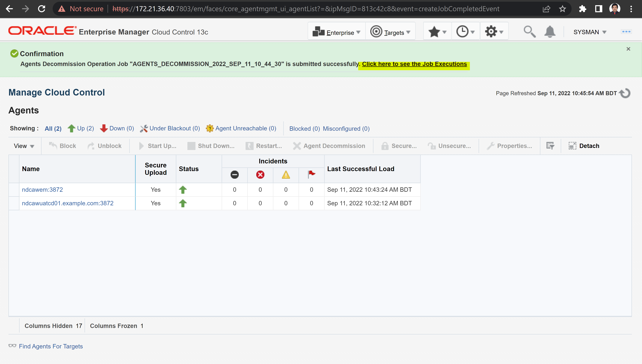Click Columns Hidden 17 status text
642x364 pixels.
(53, 326)
